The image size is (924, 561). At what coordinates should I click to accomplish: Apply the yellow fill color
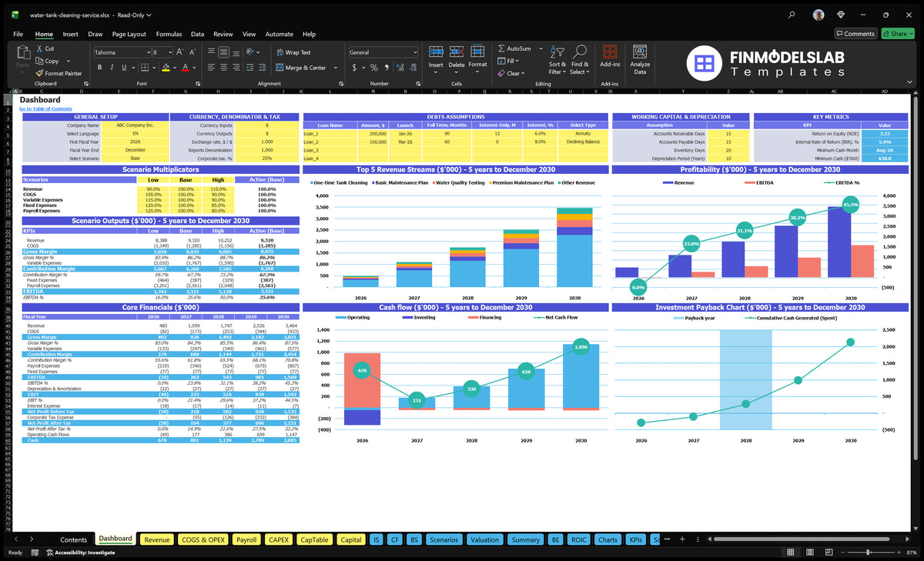click(165, 68)
